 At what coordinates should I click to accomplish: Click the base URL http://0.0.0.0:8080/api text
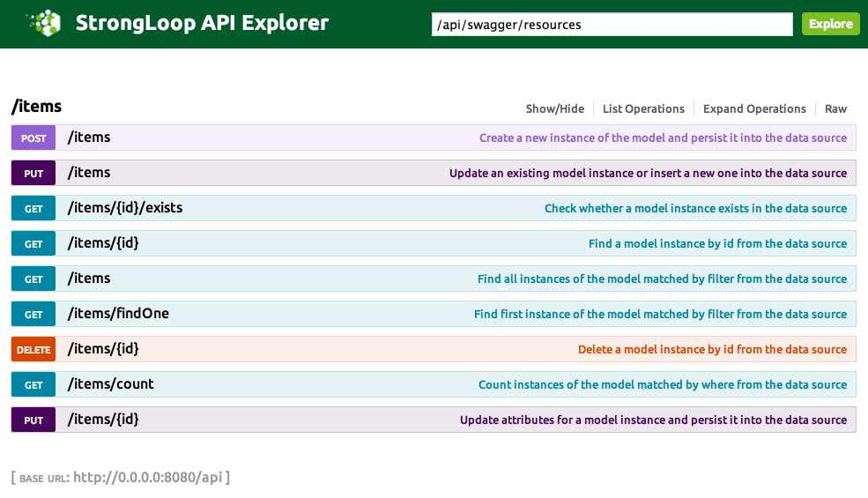pyautogui.click(x=147, y=477)
